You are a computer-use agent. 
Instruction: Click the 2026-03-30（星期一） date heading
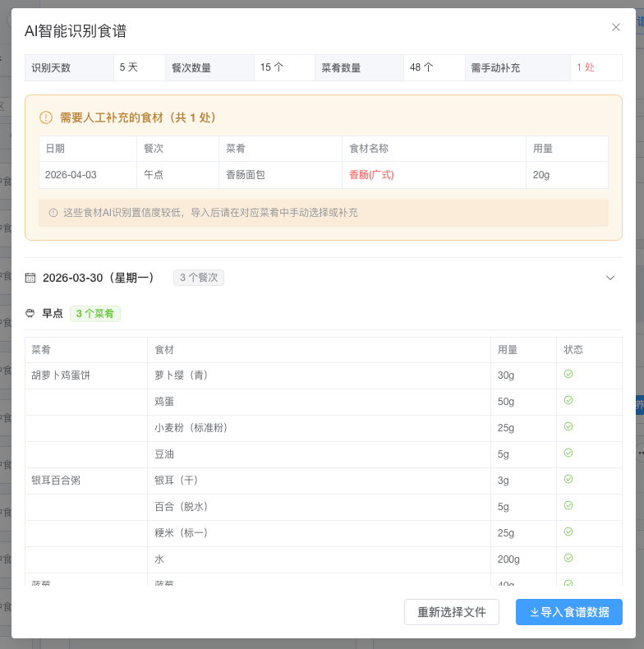tap(99, 278)
